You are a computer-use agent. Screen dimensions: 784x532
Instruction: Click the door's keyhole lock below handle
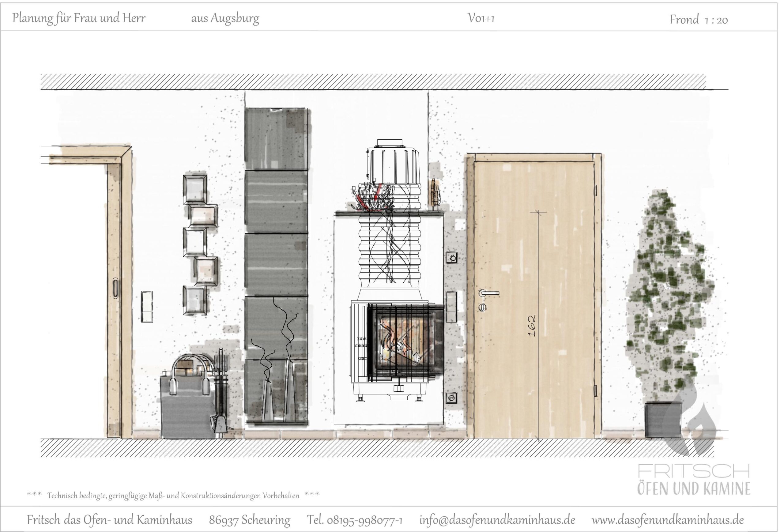[483, 307]
